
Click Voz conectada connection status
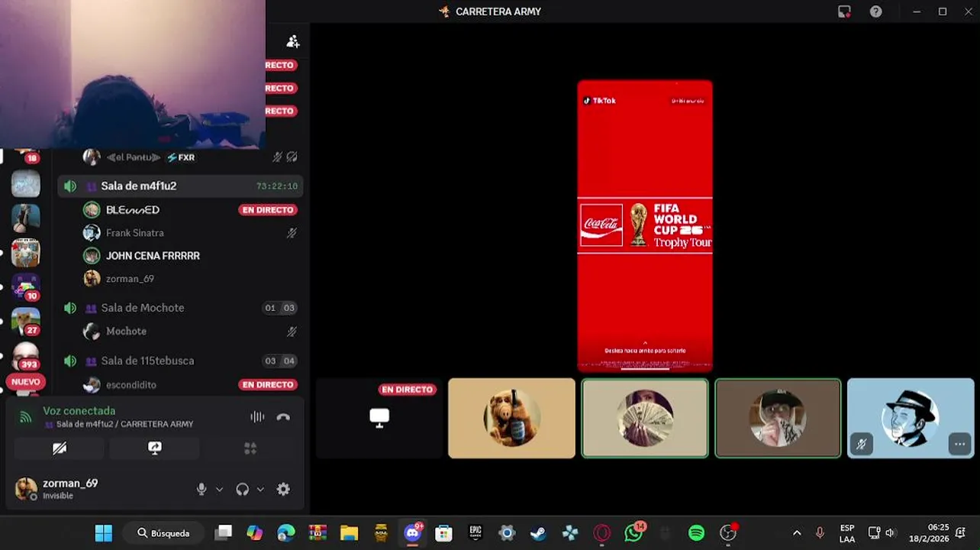tap(79, 411)
